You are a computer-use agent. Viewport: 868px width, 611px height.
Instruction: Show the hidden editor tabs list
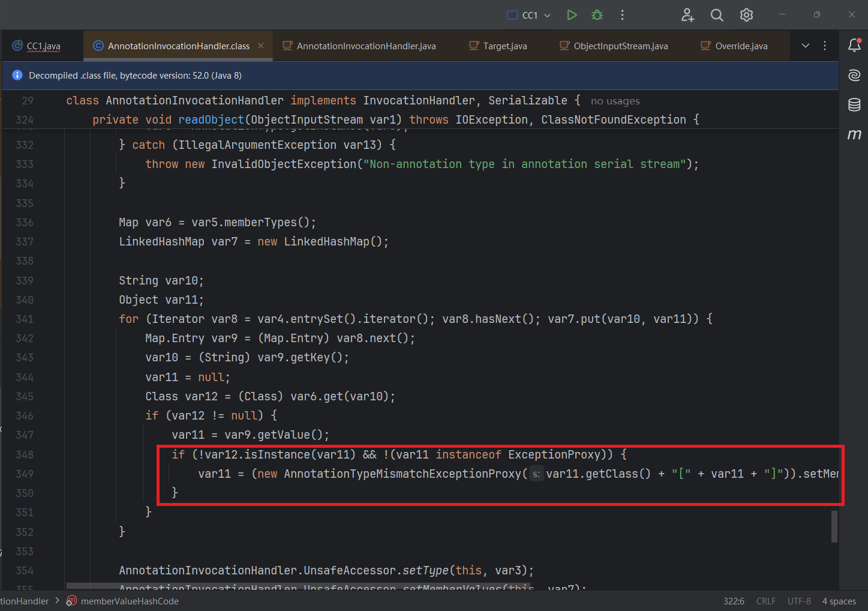click(x=806, y=46)
